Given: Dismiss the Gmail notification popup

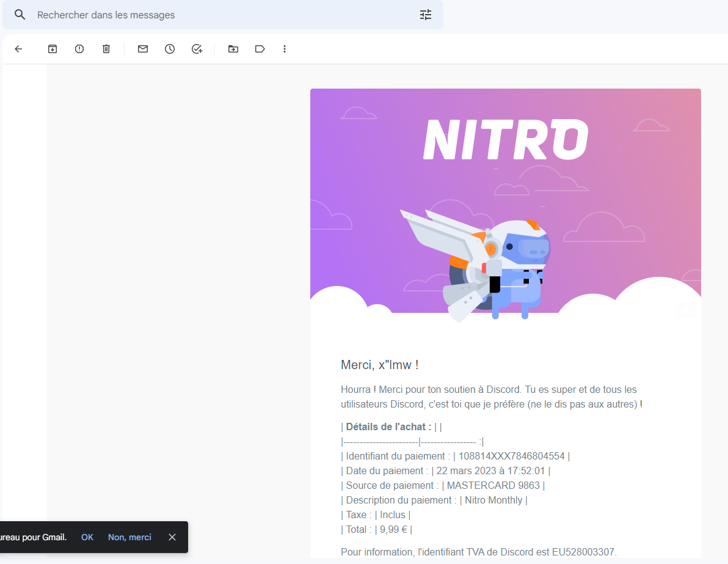Looking at the screenshot, I should click(x=172, y=537).
